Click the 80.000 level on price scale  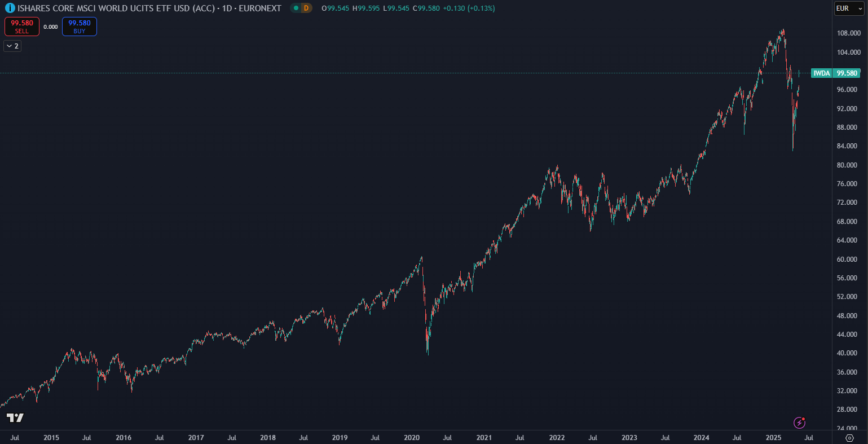tap(847, 165)
